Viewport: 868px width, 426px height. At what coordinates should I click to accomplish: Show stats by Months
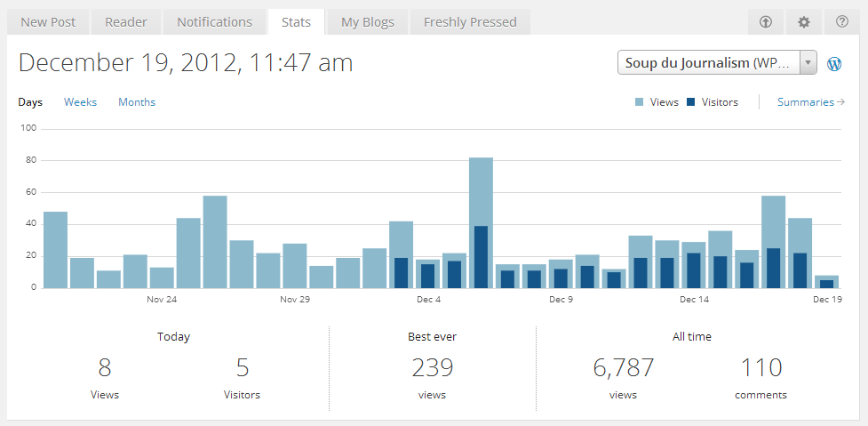pyautogui.click(x=137, y=102)
